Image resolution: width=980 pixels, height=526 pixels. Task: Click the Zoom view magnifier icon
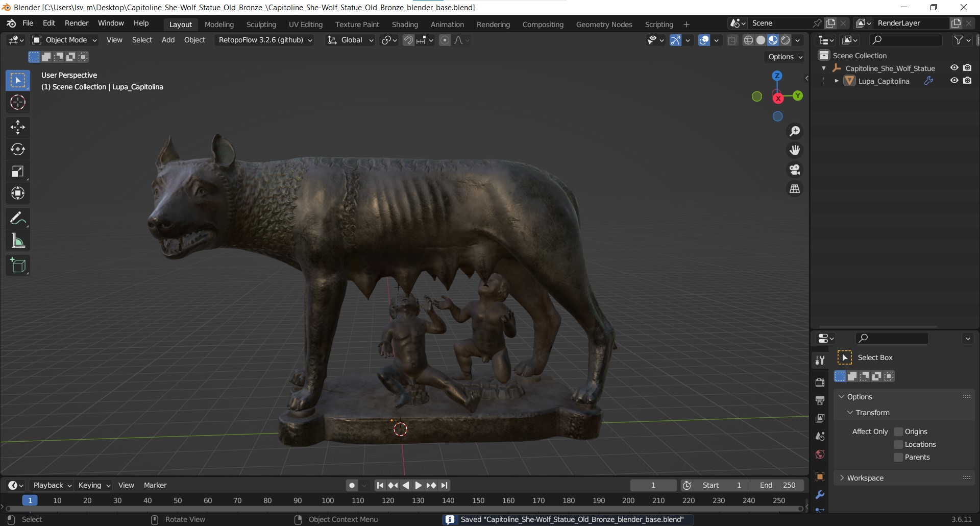(x=795, y=131)
